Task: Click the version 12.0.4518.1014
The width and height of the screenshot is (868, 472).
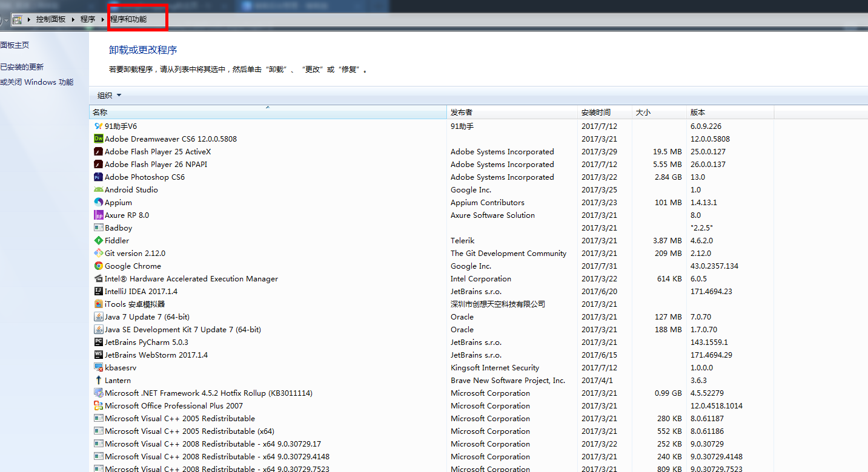Action: (x=717, y=405)
